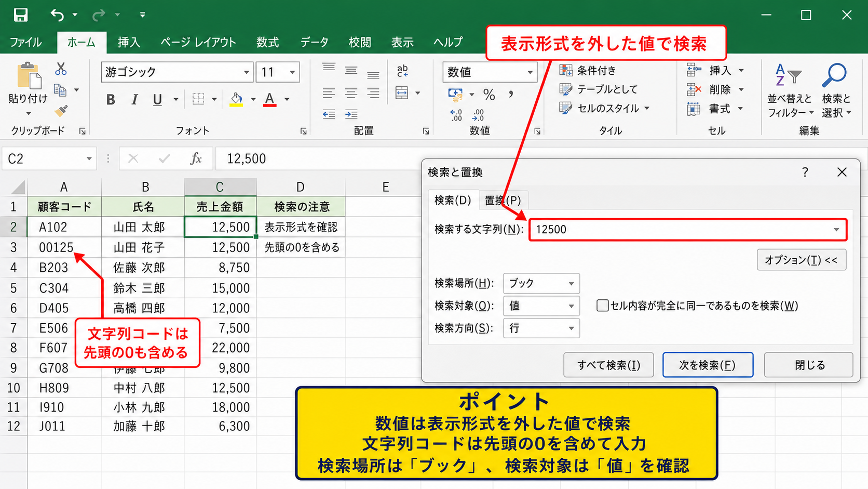Screen dimensions: 868x489
Task: Click the Accounting currency format icon
Action: point(455,95)
